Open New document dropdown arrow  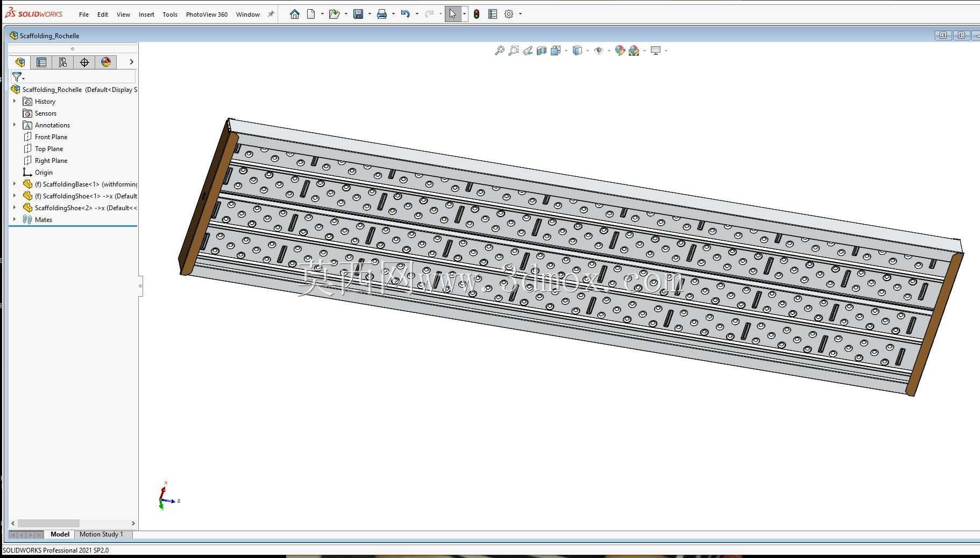tap(322, 14)
